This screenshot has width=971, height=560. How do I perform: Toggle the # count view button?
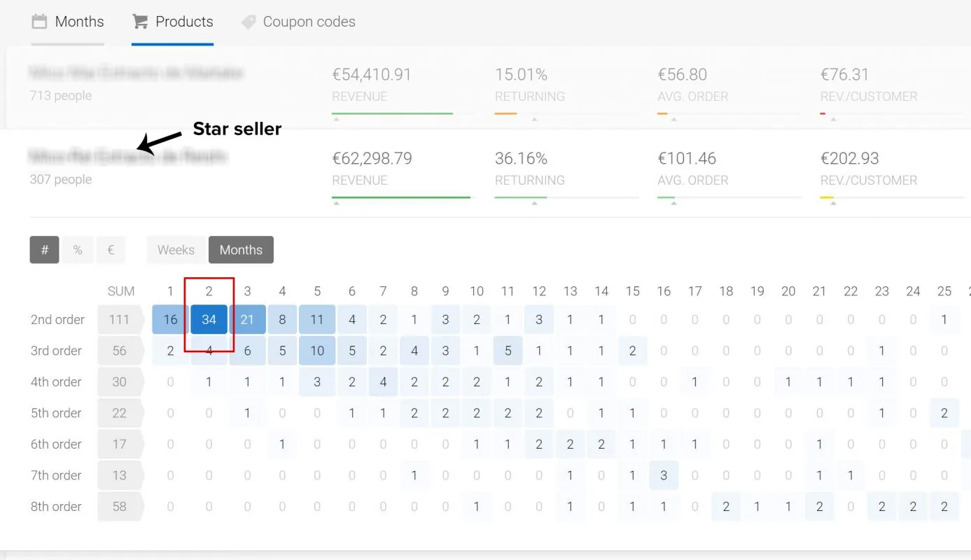click(x=44, y=250)
